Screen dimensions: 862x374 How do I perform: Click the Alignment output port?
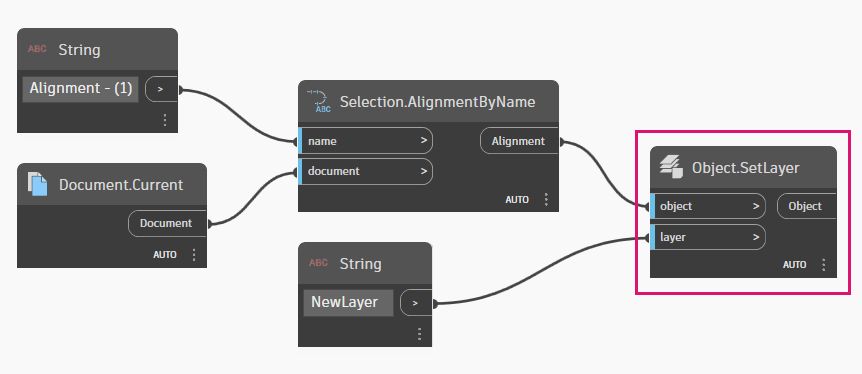tap(519, 141)
